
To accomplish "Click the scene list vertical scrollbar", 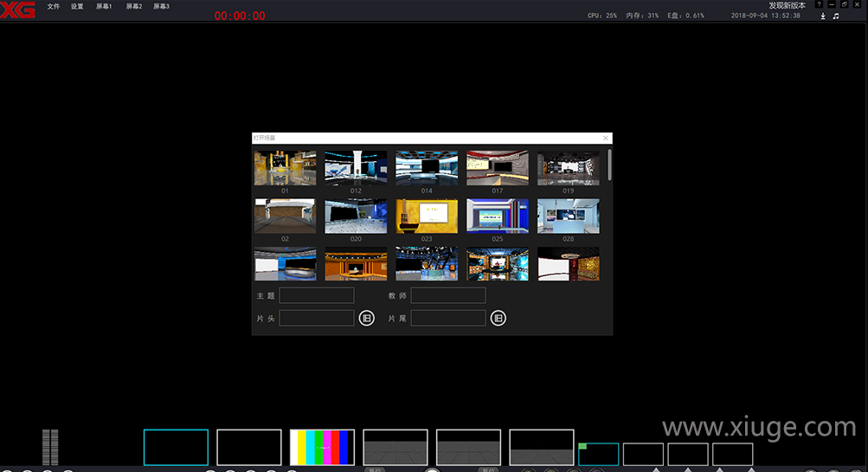I will 609,165.
